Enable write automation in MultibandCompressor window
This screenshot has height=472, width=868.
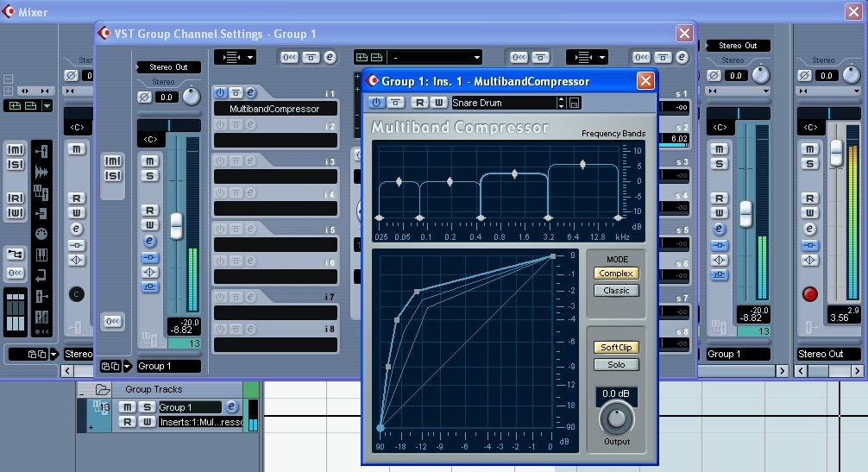(438, 103)
